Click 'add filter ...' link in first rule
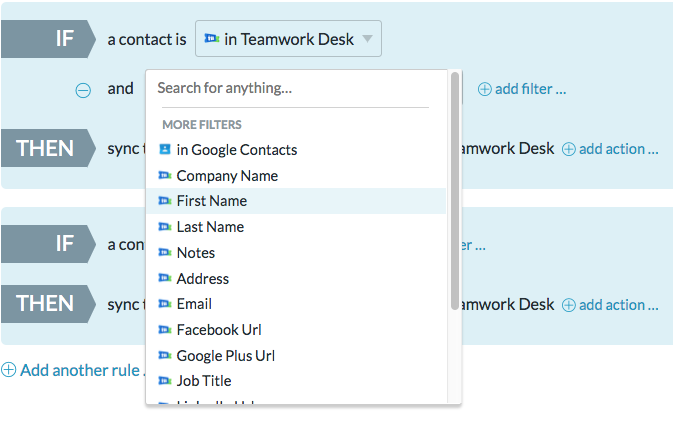The width and height of the screenshot is (673, 421). [522, 89]
